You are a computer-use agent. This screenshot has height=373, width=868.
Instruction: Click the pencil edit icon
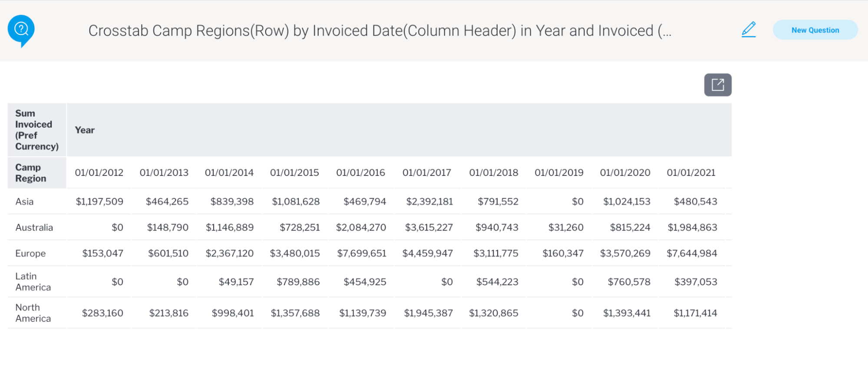click(749, 30)
